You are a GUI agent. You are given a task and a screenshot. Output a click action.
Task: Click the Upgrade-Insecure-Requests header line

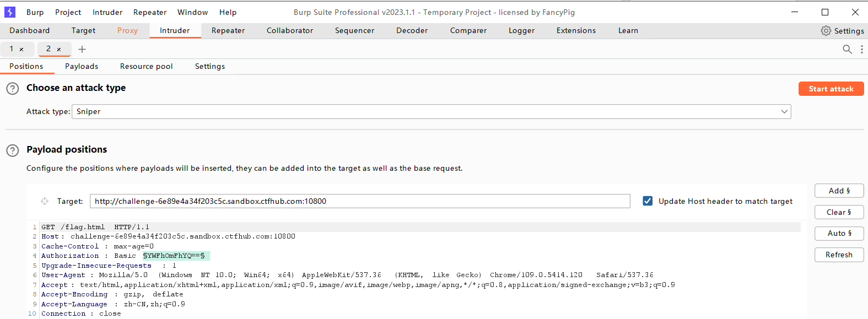109,266
